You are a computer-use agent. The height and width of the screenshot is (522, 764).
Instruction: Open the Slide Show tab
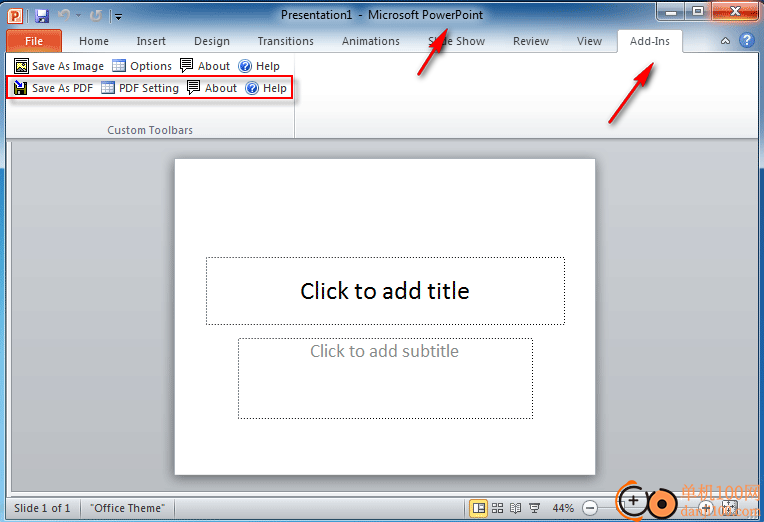point(457,41)
